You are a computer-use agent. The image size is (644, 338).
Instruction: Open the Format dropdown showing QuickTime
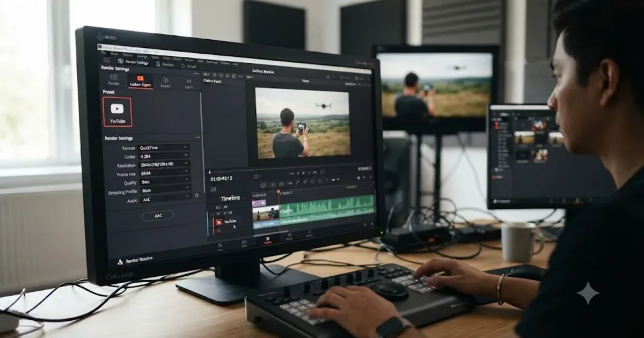(164, 147)
